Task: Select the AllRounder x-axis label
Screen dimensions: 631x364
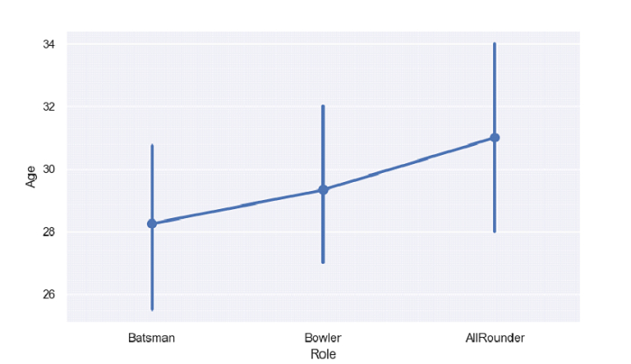Action: 494,338
